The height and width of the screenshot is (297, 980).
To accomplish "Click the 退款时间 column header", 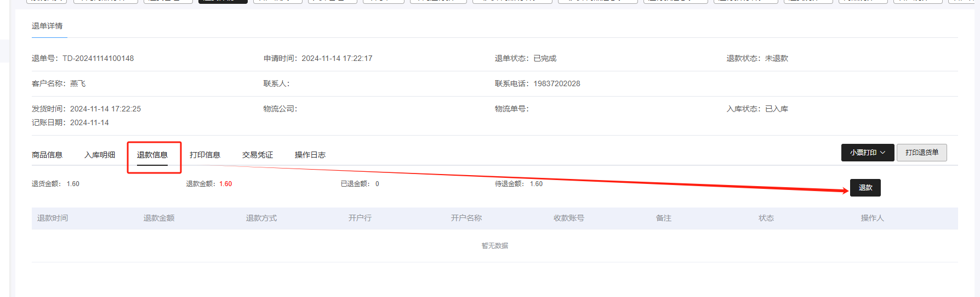I will click(53, 218).
